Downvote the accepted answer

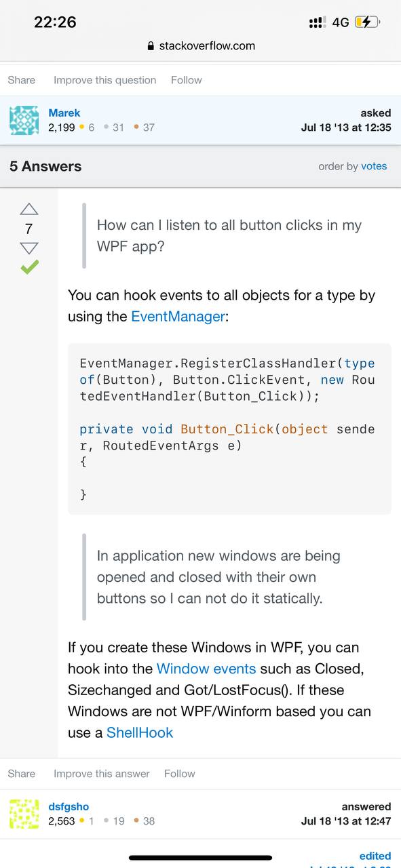[x=29, y=248]
